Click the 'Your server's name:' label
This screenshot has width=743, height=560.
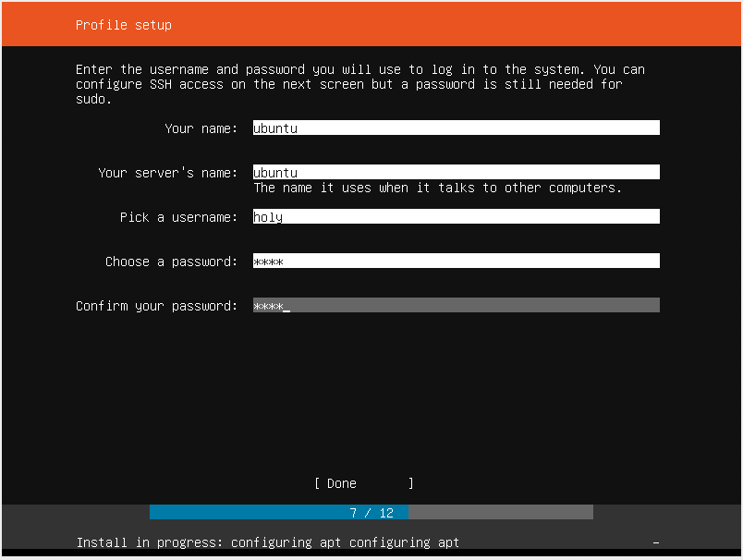[168, 173]
